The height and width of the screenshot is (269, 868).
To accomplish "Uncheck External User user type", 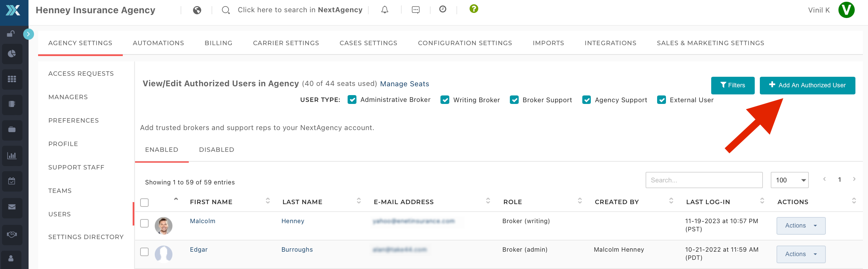I will click(x=662, y=100).
